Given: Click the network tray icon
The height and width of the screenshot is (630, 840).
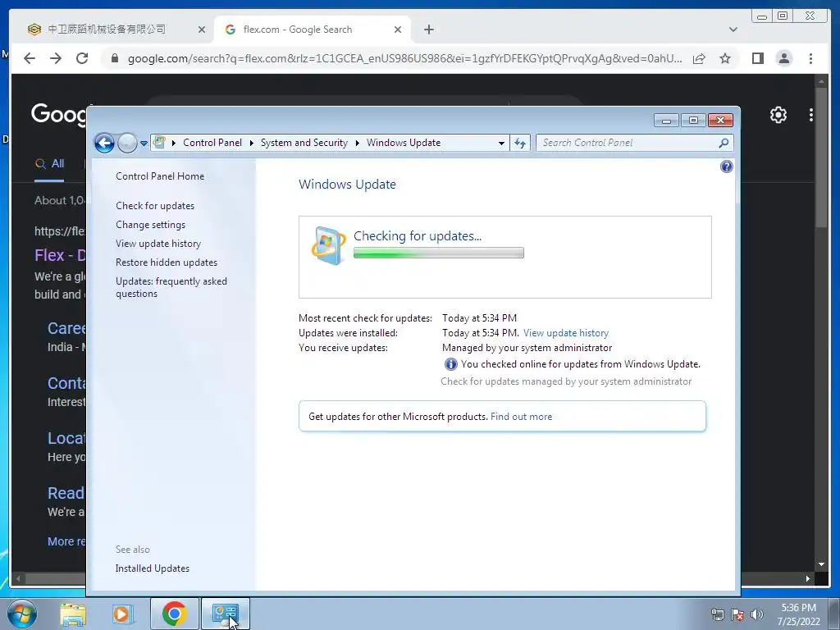Looking at the screenshot, I should point(717,614).
